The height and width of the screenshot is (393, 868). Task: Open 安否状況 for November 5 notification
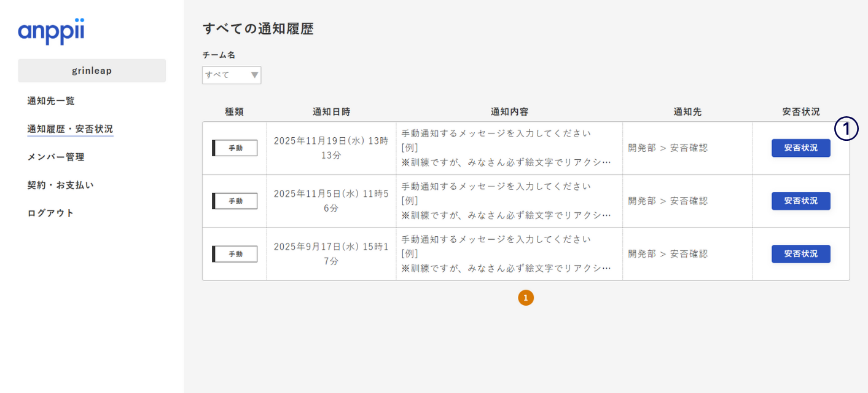pyautogui.click(x=800, y=201)
